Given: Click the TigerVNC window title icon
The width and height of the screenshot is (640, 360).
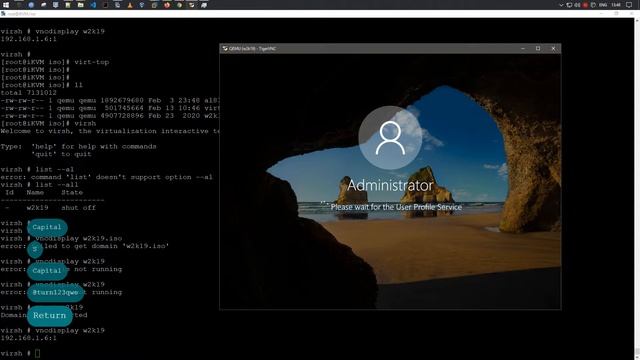Looking at the screenshot, I should (224, 49).
